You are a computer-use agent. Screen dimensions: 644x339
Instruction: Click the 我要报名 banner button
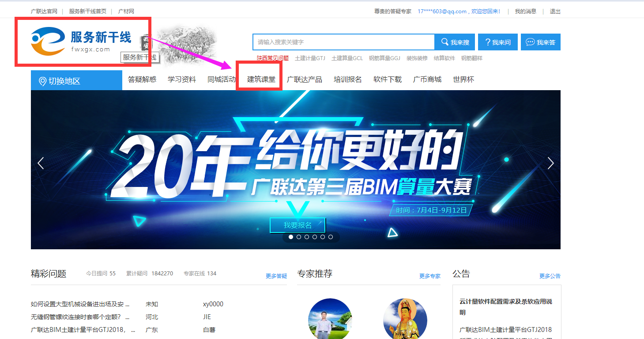click(298, 225)
